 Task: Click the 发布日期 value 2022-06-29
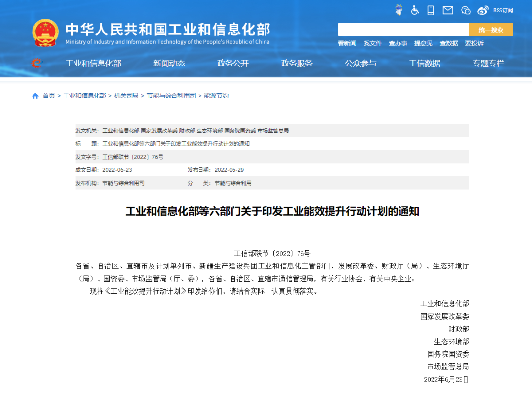[230, 170]
